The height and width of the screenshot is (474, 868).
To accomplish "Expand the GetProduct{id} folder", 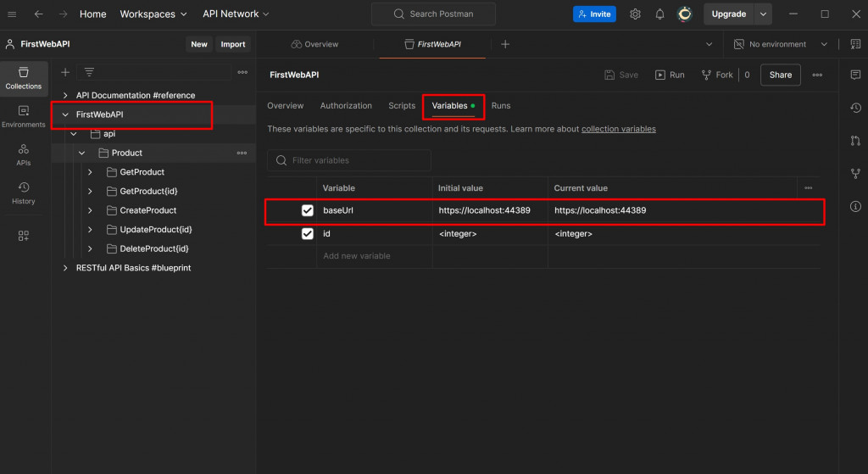I will 90,191.
